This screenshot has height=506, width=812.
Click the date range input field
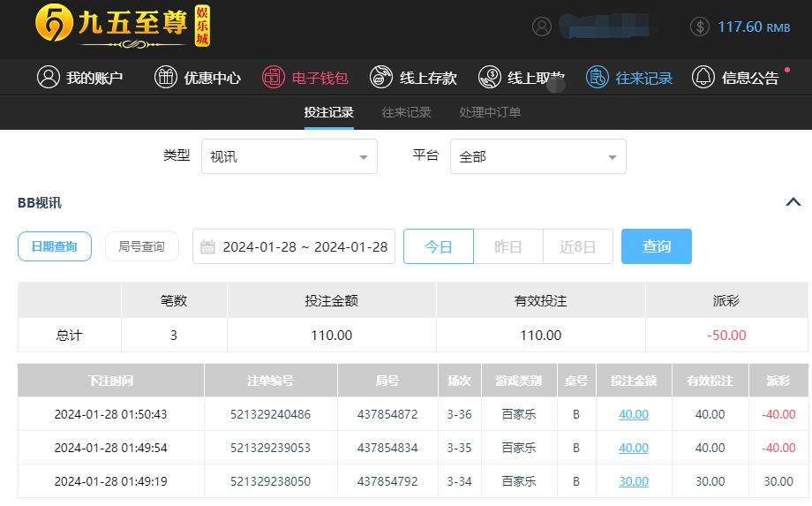tap(294, 246)
